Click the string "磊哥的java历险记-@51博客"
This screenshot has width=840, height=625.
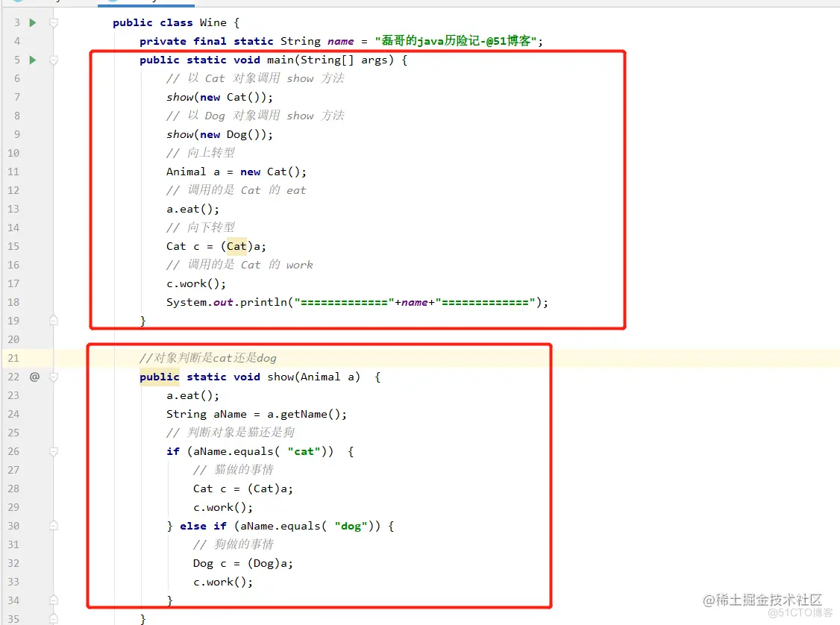tap(455, 41)
